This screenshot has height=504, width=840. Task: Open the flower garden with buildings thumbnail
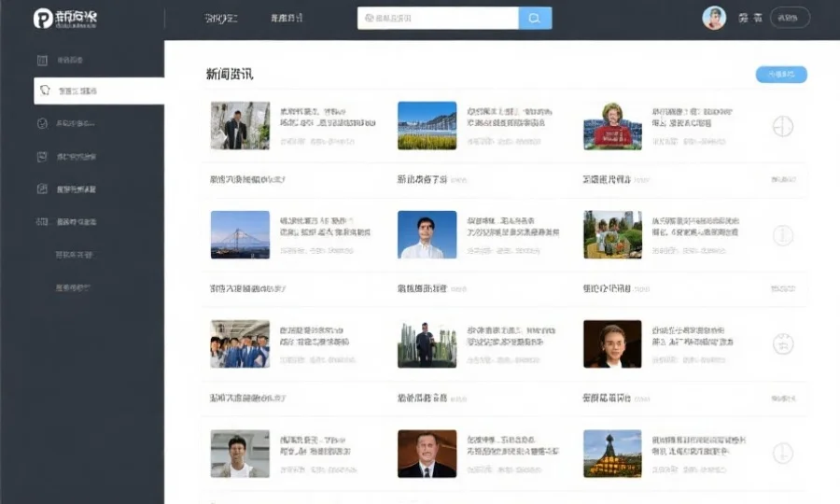(612, 234)
